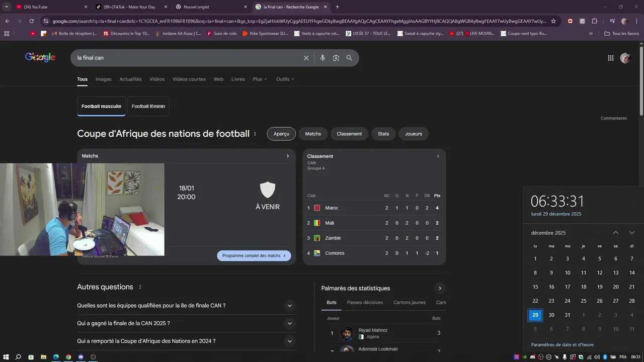
Task: Expand the qualified teams 8e de finale question
Action: [289, 306]
